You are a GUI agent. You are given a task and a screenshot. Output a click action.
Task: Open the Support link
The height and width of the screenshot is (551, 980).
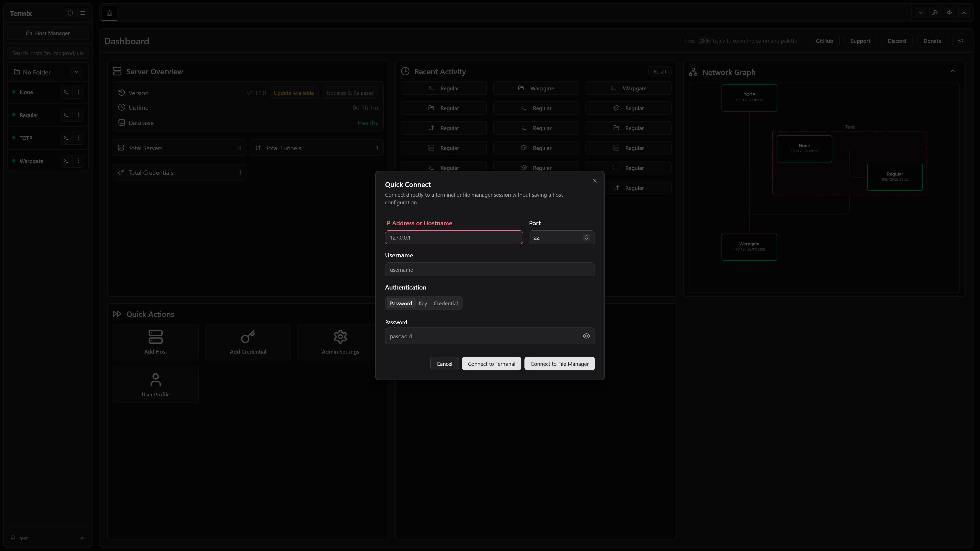coord(861,41)
